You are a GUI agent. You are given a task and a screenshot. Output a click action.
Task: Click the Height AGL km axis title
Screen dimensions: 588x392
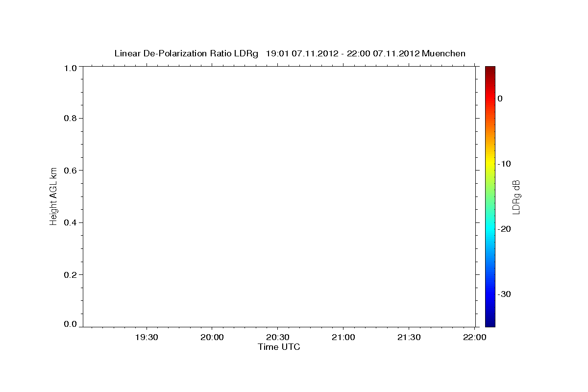[54, 196]
